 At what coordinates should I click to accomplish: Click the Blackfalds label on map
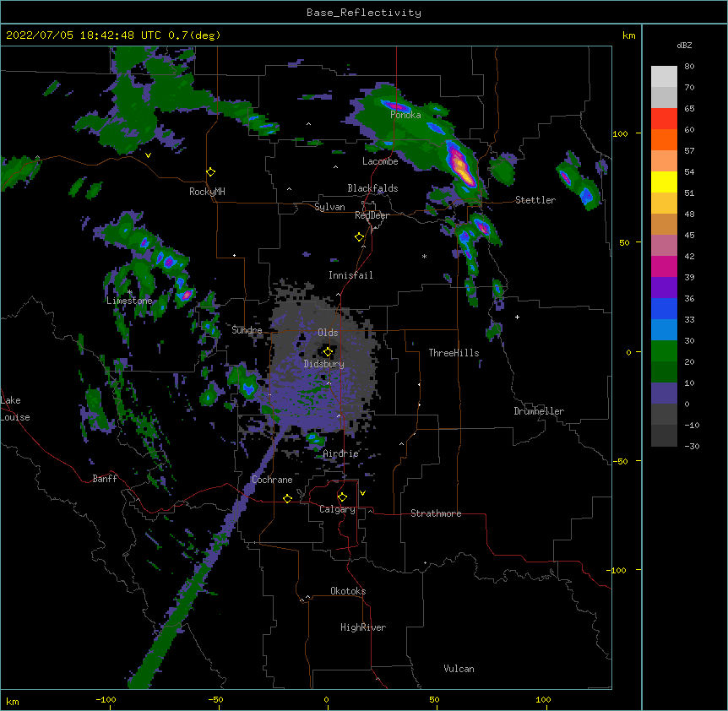click(x=372, y=188)
